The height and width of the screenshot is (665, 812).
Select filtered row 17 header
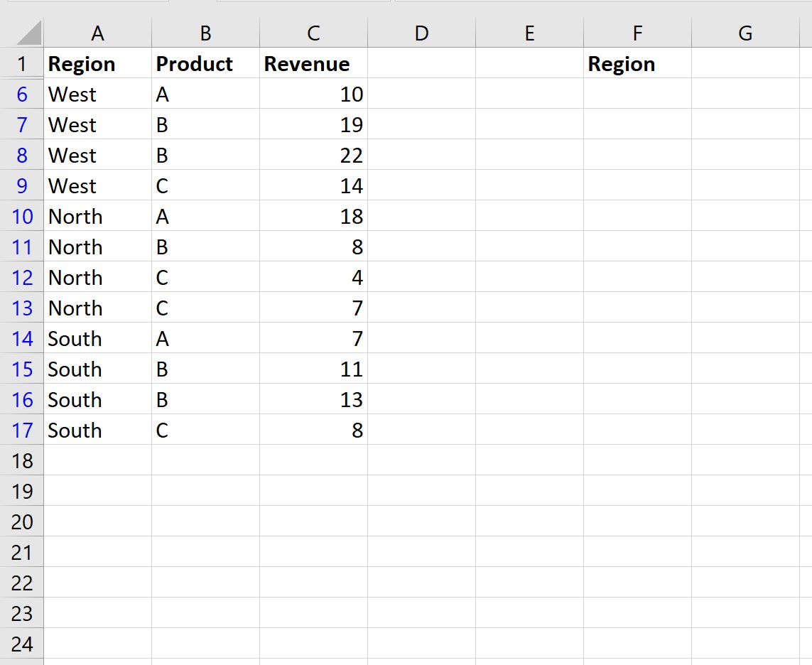click(22, 430)
